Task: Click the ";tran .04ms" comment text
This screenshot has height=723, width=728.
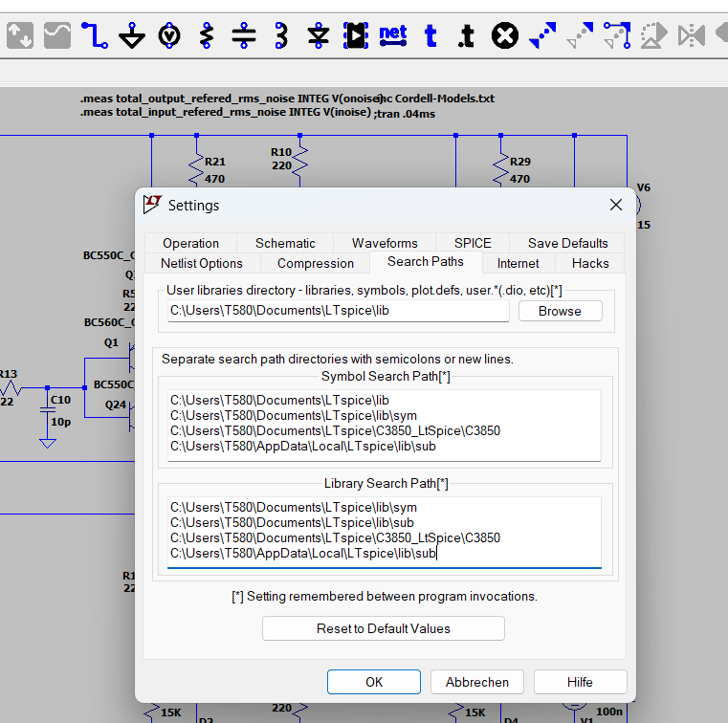Action: pos(405,114)
